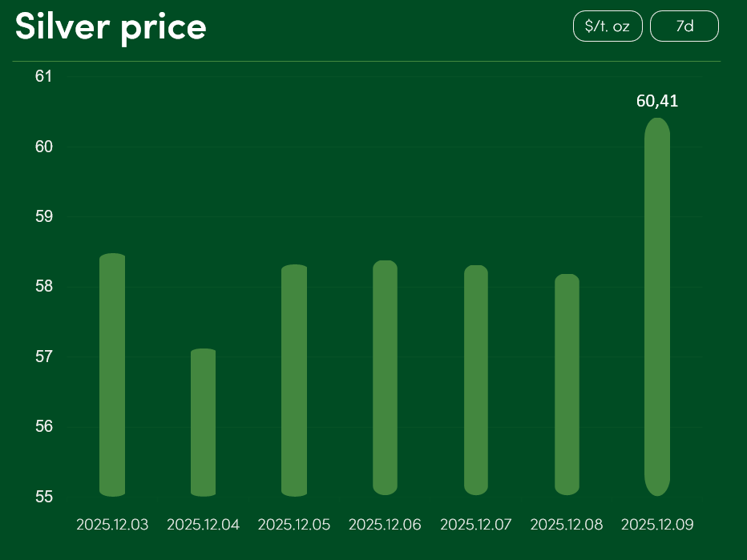Select the 57 y-axis label
The image size is (747, 560).
44,357
